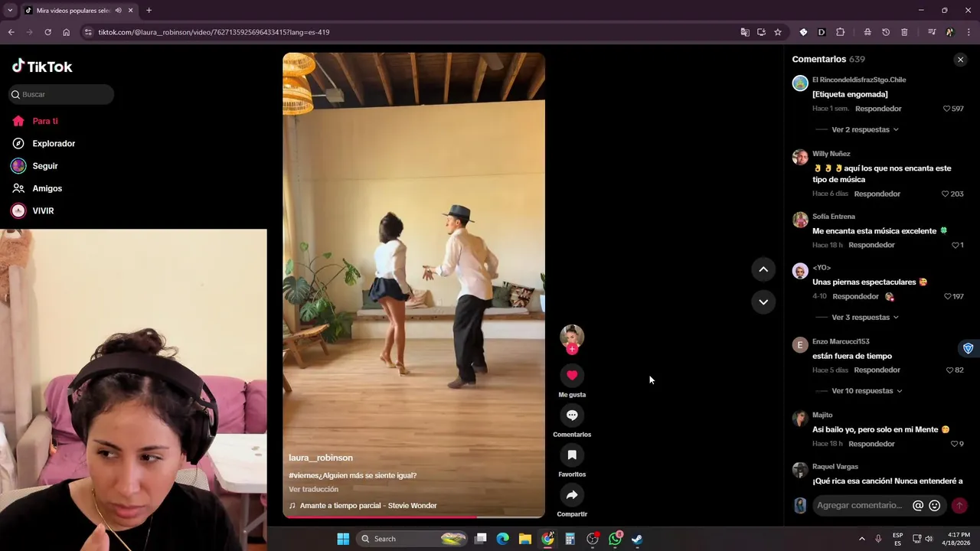The image size is (980, 551).
Task: Like Majito's comment with 9 likes
Action: point(954,444)
